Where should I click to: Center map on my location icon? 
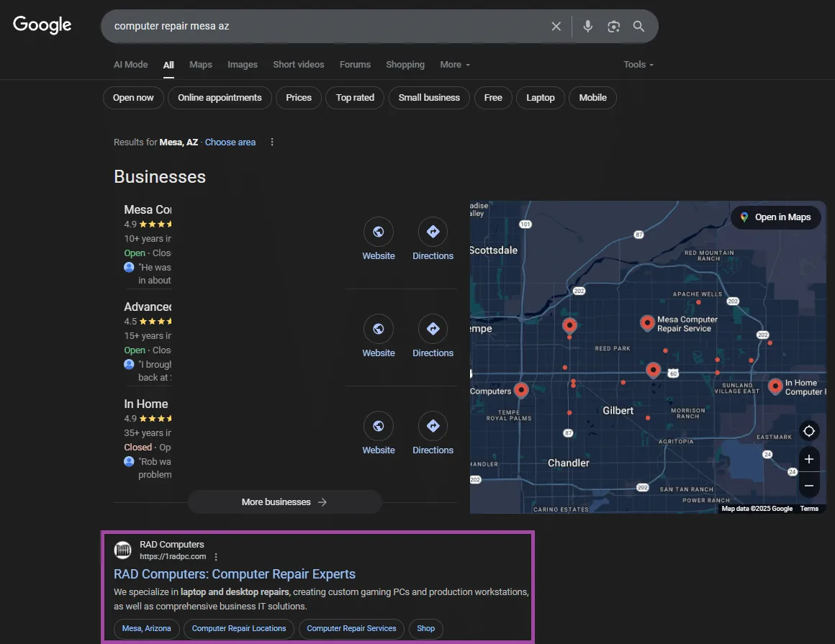809,431
